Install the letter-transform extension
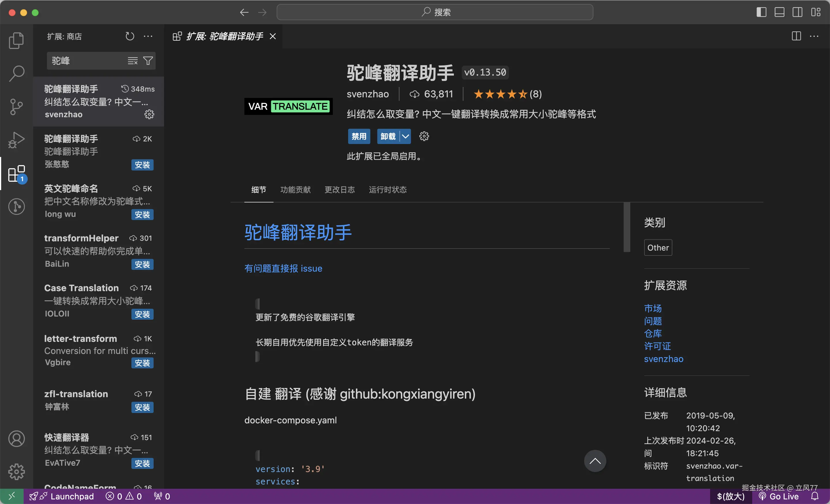 [x=142, y=363]
